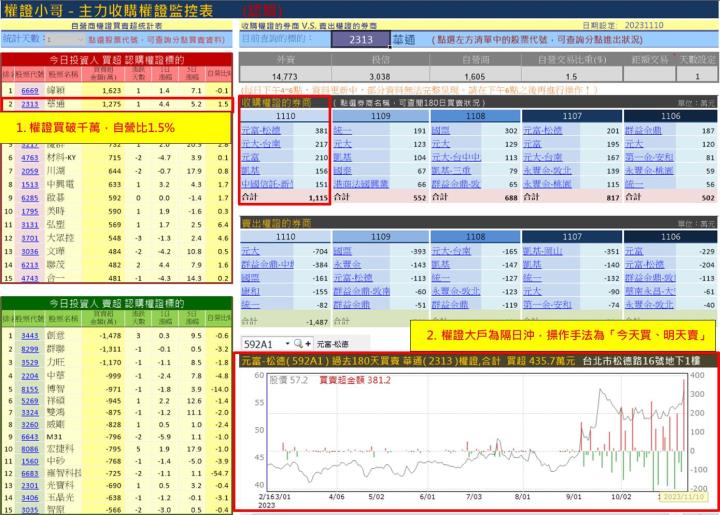Select the 天數設定 cell showing 1
Viewport: 720px width, 515px height.
pyautogui.click(x=697, y=76)
